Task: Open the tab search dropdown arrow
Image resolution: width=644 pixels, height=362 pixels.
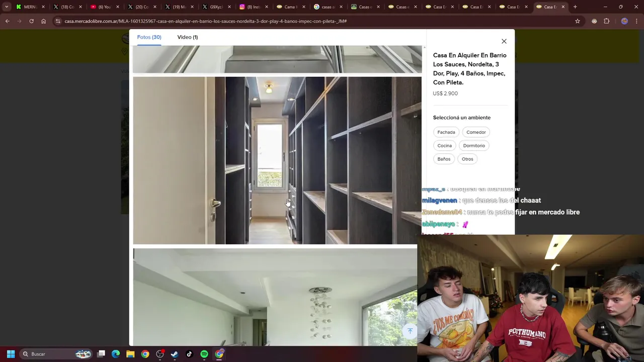Action: [7, 7]
